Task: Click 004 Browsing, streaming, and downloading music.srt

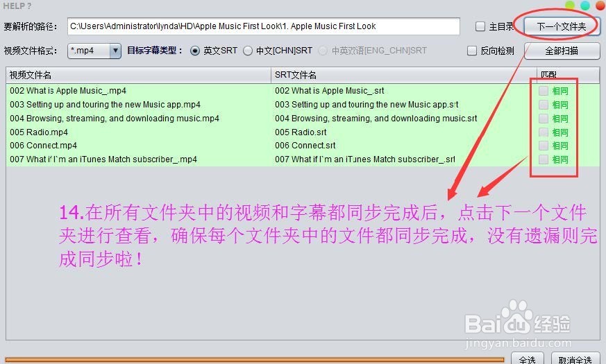Action: 376,118
